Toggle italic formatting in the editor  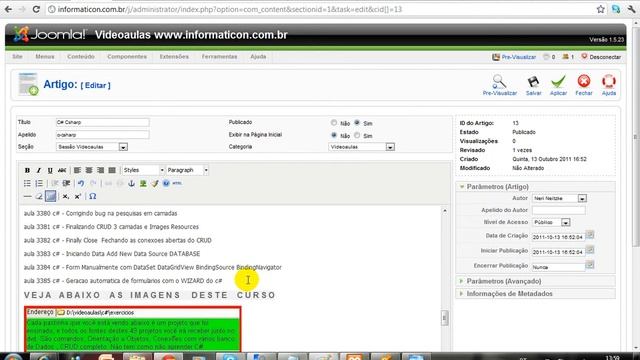click(x=38, y=170)
